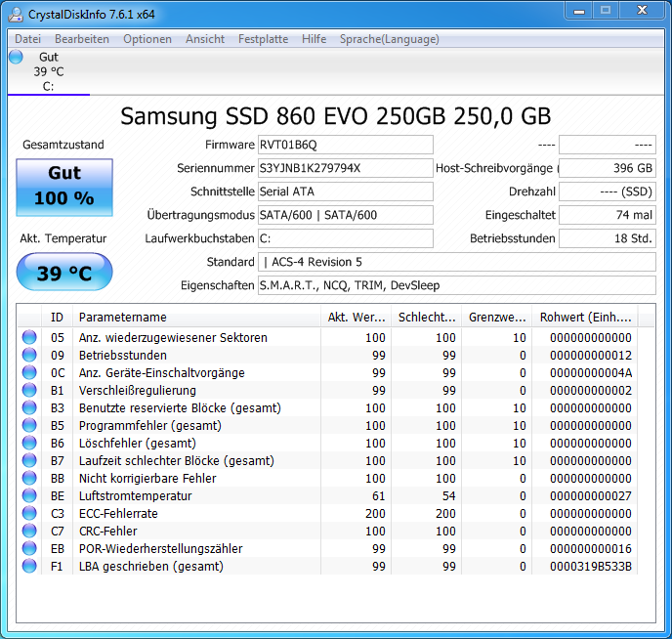
Task: Click the Akt. Wer... column header
Action: [357, 318]
